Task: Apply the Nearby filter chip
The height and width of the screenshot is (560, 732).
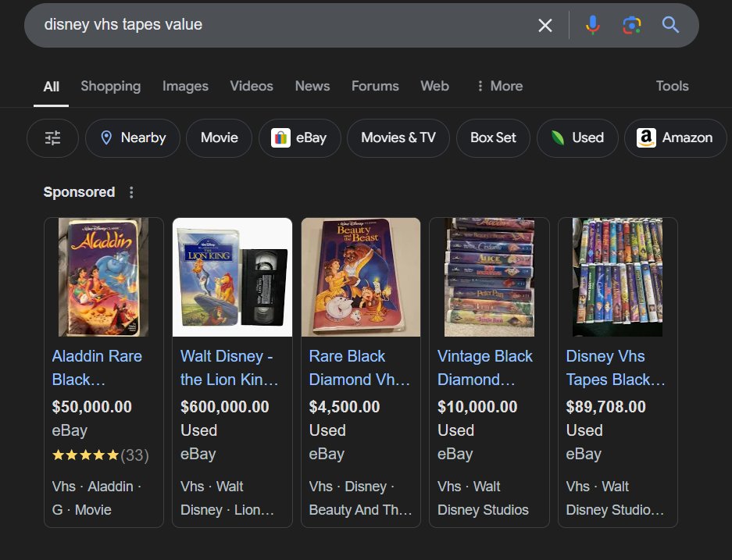Action: tap(133, 138)
